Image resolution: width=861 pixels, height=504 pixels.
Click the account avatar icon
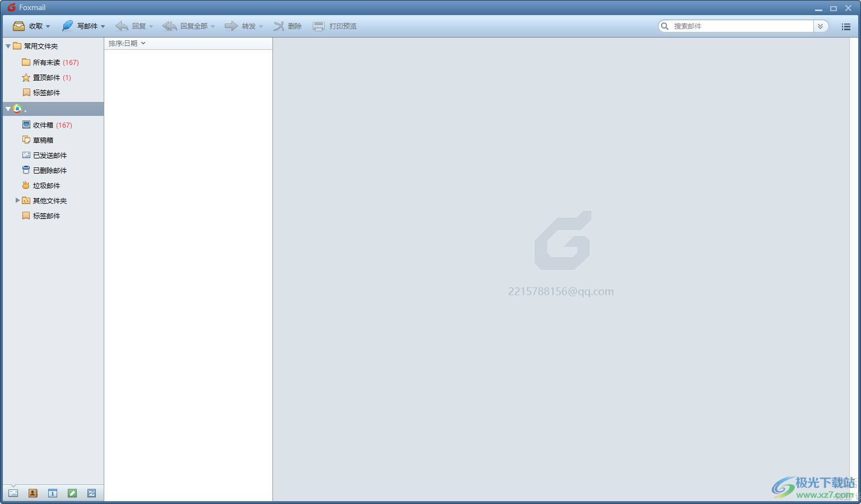point(17,109)
